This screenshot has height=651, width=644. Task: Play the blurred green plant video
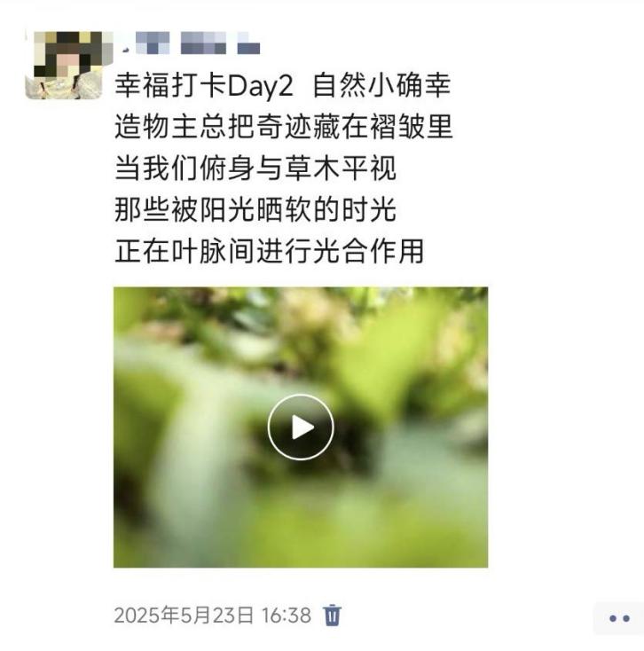(x=301, y=427)
